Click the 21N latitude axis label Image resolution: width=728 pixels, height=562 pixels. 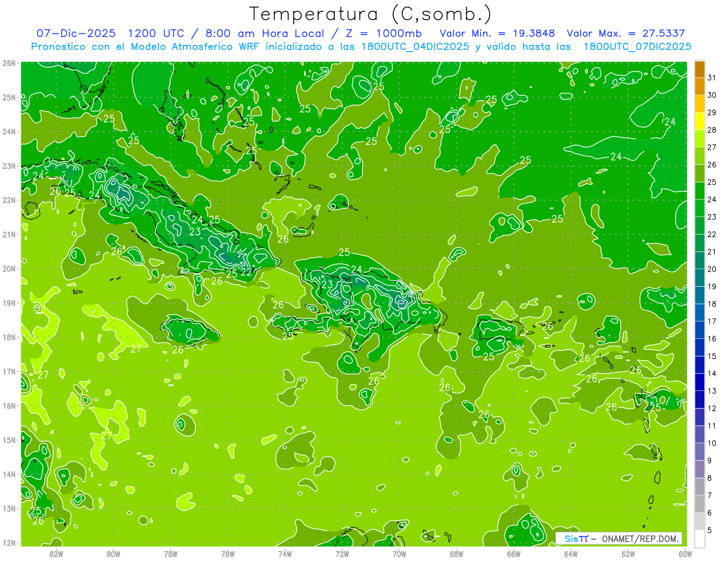coord(9,235)
